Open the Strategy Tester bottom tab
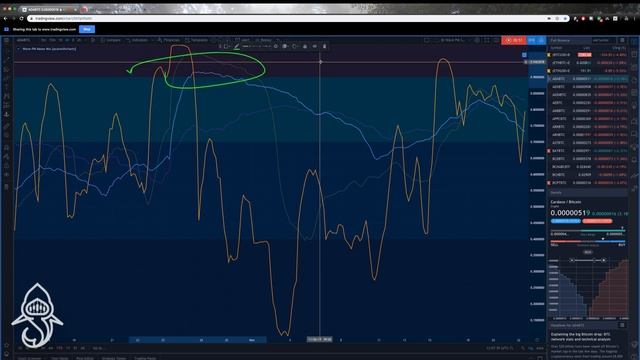This screenshot has width=640, height=360. 114,358
